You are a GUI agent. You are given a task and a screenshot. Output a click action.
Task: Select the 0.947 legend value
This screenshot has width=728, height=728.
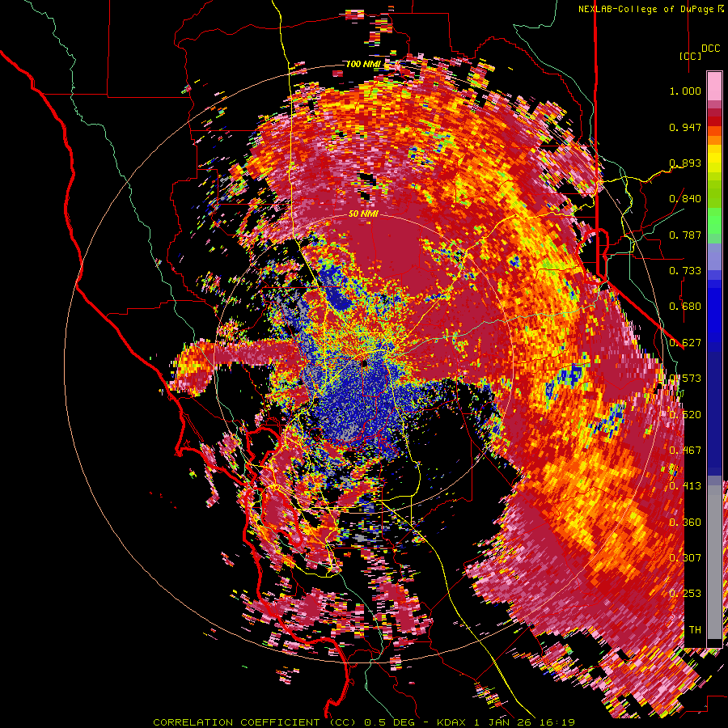tap(685, 127)
